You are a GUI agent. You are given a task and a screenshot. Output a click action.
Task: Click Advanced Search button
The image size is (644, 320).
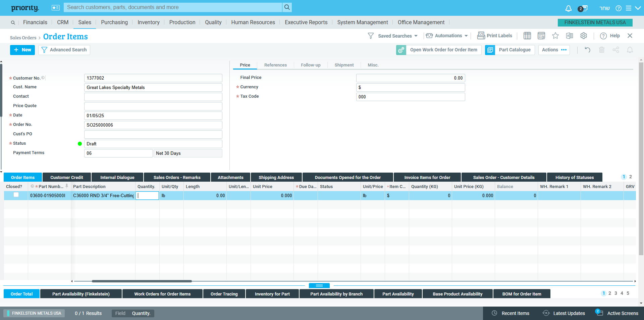[64, 50]
